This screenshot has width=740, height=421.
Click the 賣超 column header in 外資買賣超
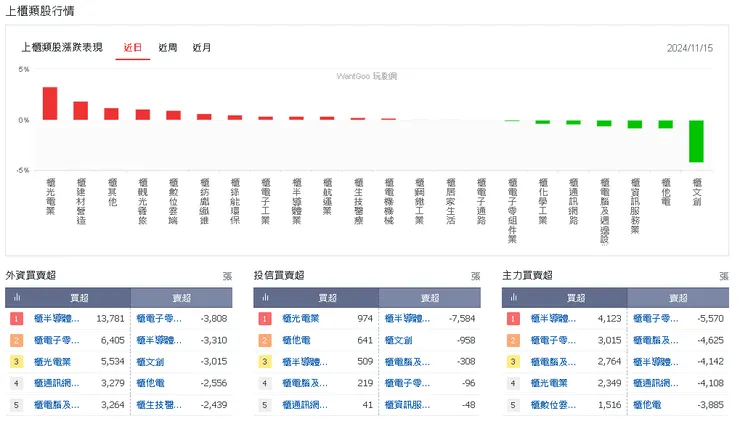pos(182,298)
